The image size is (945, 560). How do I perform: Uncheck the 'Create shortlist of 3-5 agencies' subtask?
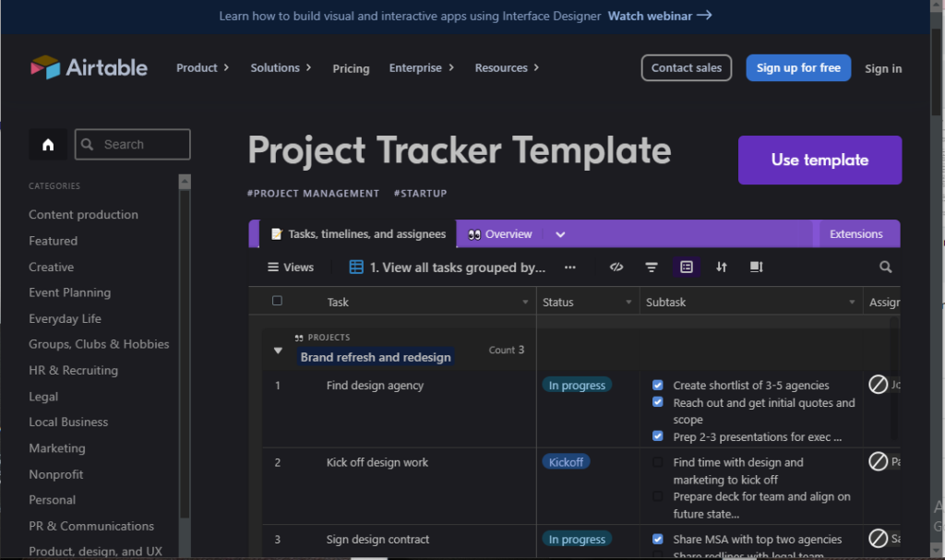(658, 385)
